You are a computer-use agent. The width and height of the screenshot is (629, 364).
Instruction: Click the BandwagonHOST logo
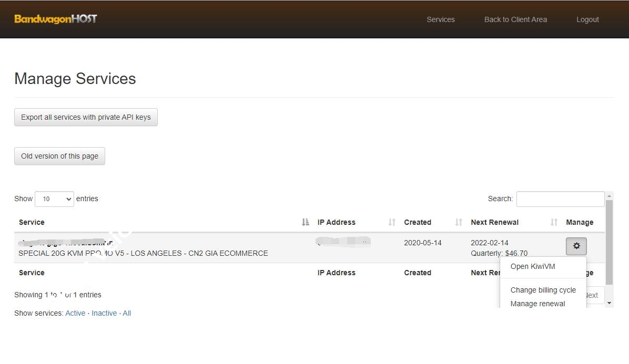[55, 18]
